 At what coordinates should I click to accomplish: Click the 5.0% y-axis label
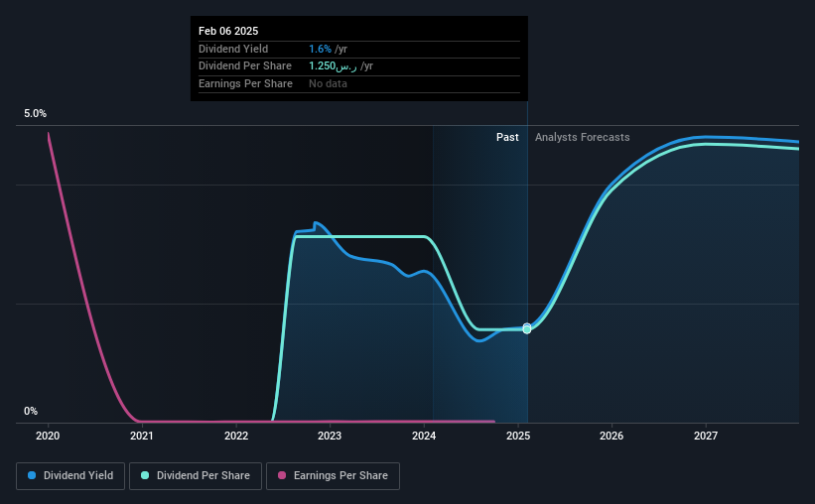coord(35,114)
